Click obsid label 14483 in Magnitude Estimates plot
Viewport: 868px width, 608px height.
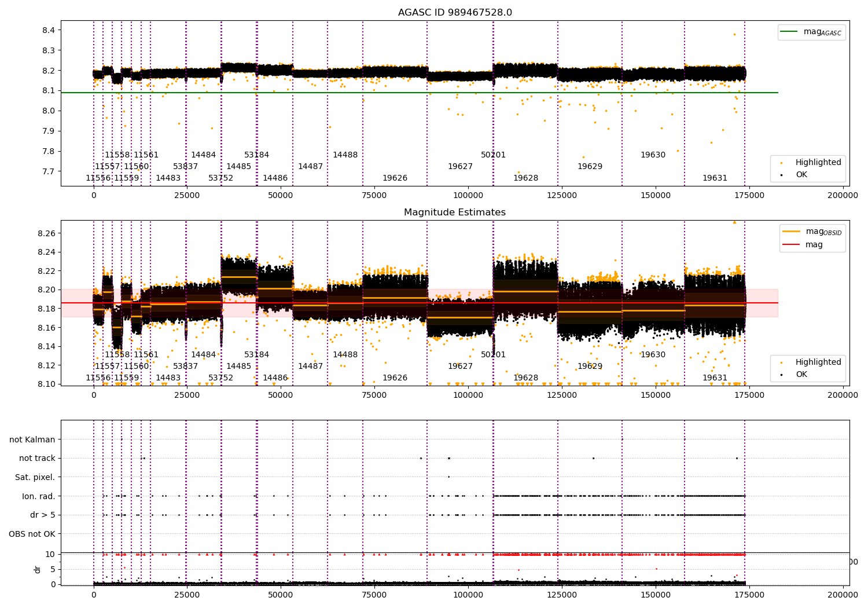[168, 378]
